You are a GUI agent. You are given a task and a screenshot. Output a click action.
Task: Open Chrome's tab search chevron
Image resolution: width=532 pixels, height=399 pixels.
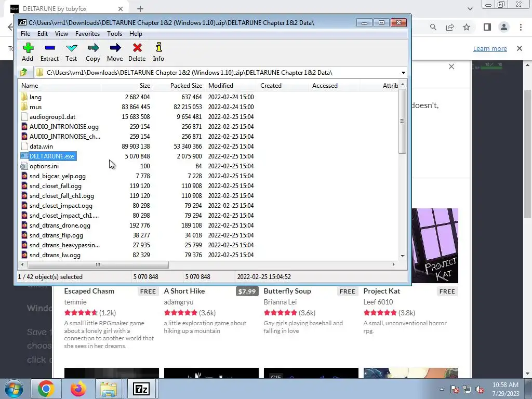point(470,9)
